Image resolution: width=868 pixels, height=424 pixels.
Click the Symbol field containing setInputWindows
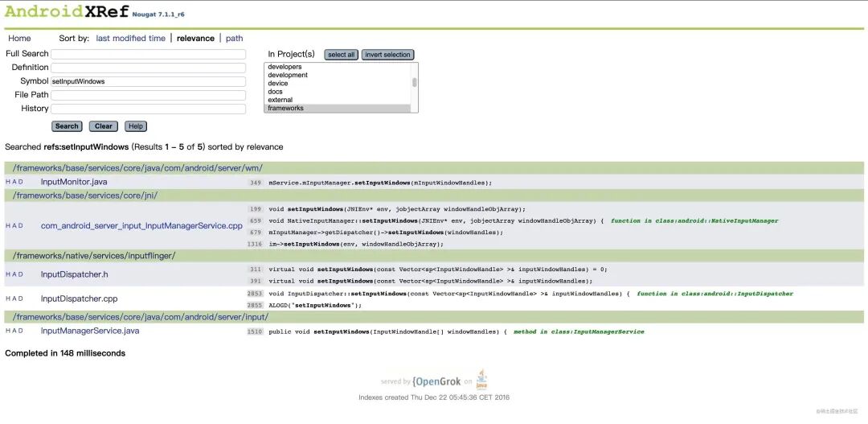(x=149, y=81)
